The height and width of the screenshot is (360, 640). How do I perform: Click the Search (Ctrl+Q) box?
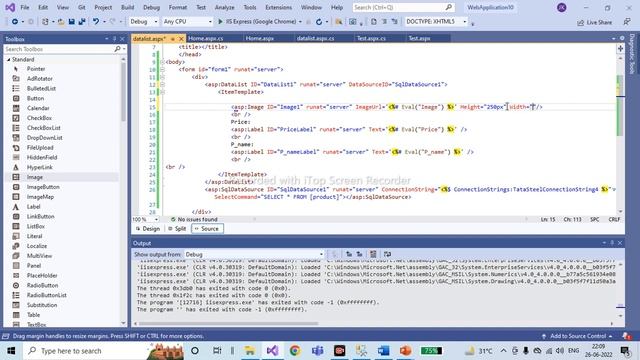403,7
